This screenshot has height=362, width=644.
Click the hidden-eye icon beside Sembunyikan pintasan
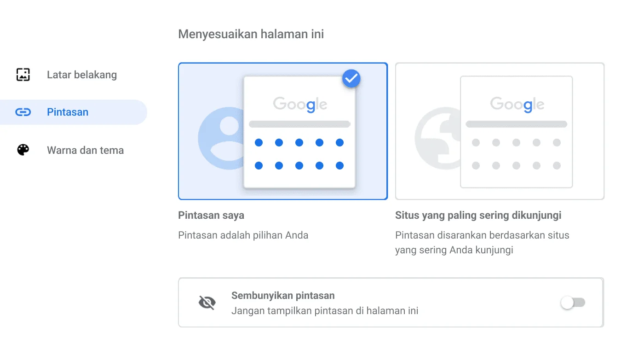(x=207, y=303)
